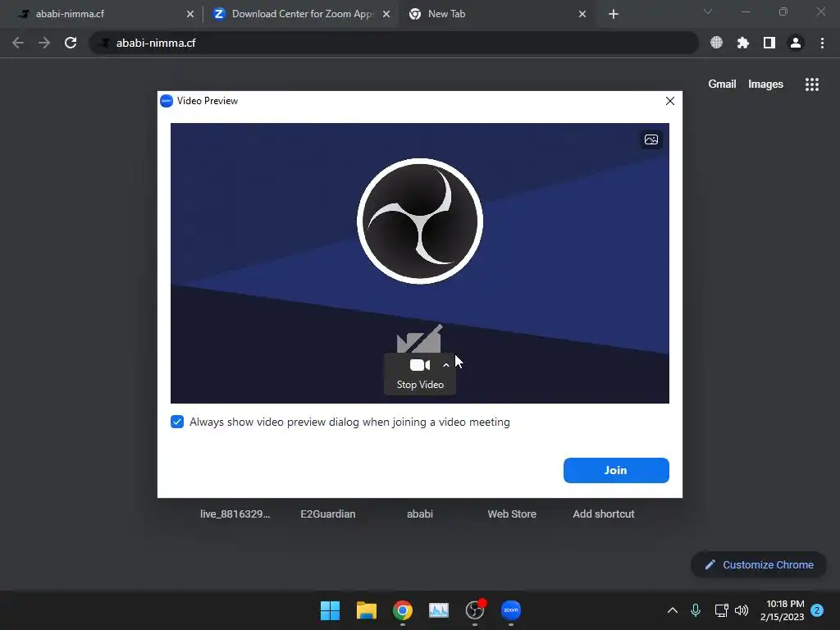Image resolution: width=840 pixels, height=630 pixels.
Task: Uncheck Always show video preview dialog checkbox
Action: point(177,422)
